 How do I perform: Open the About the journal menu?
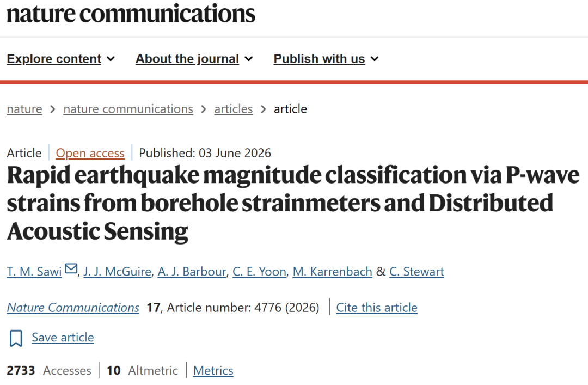pos(187,59)
